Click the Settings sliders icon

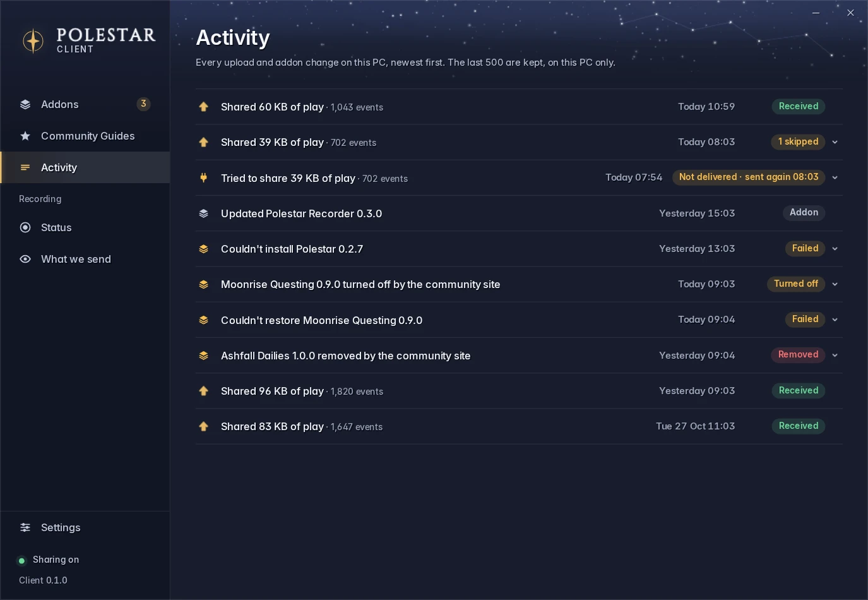(x=25, y=527)
